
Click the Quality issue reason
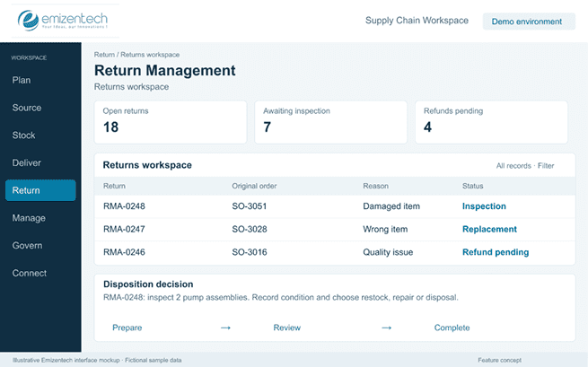(x=388, y=252)
